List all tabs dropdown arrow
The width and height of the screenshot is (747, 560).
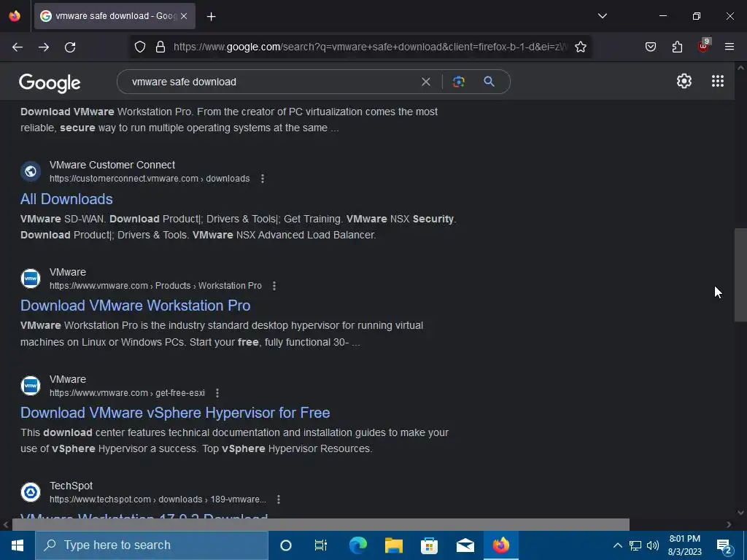click(x=602, y=16)
